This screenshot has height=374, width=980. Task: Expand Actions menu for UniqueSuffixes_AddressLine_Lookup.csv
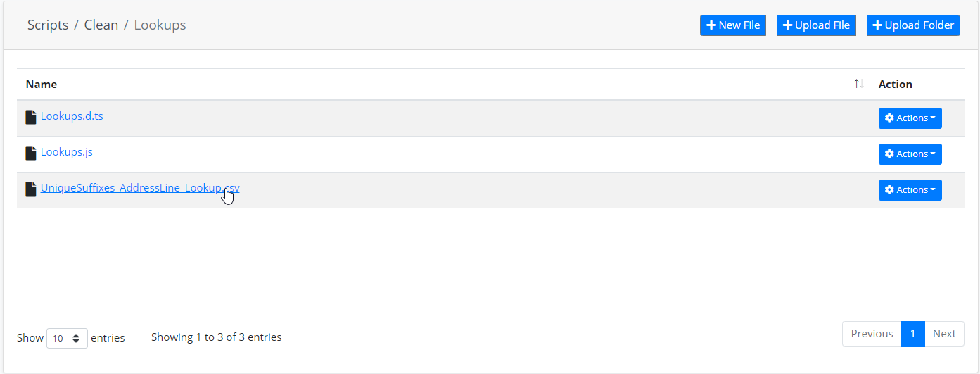tap(910, 190)
